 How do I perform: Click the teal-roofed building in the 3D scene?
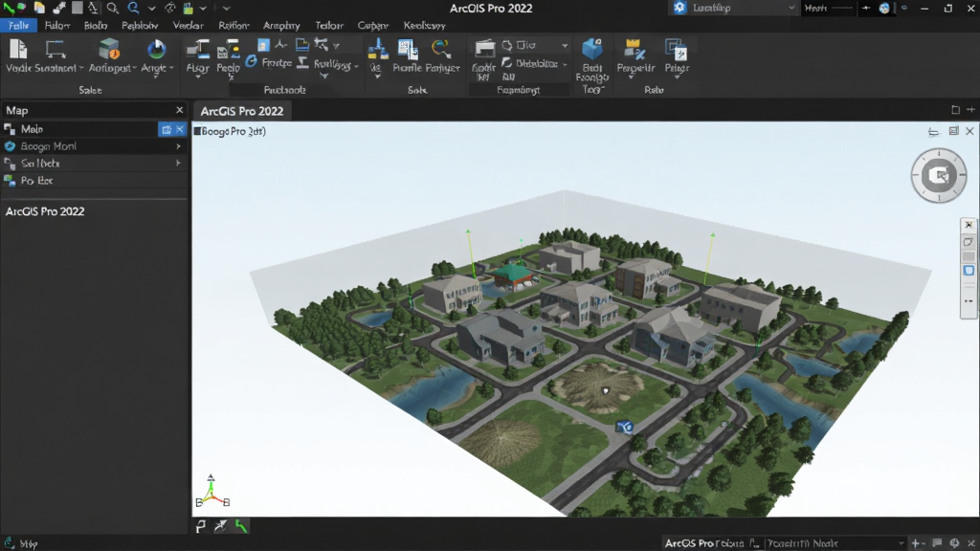[x=513, y=276]
